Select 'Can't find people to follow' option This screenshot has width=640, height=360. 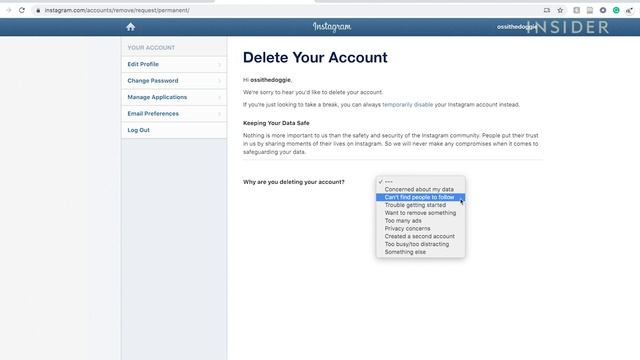(x=420, y=197)
